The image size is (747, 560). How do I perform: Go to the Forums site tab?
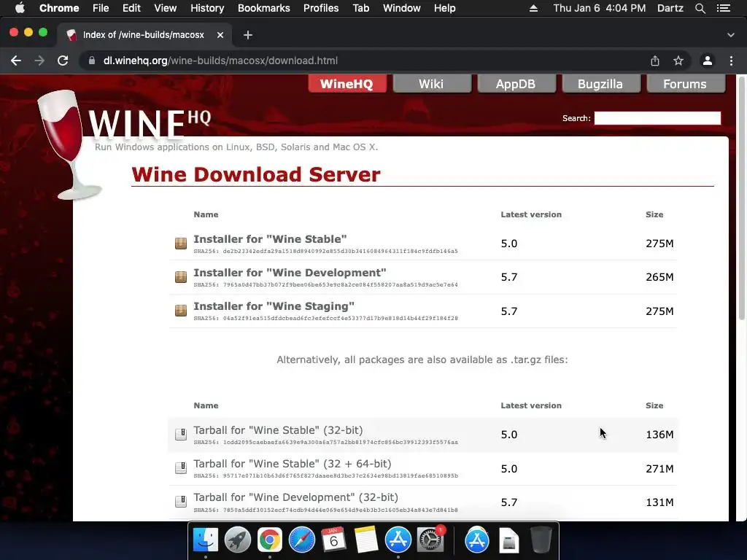(x=685, y=84)
